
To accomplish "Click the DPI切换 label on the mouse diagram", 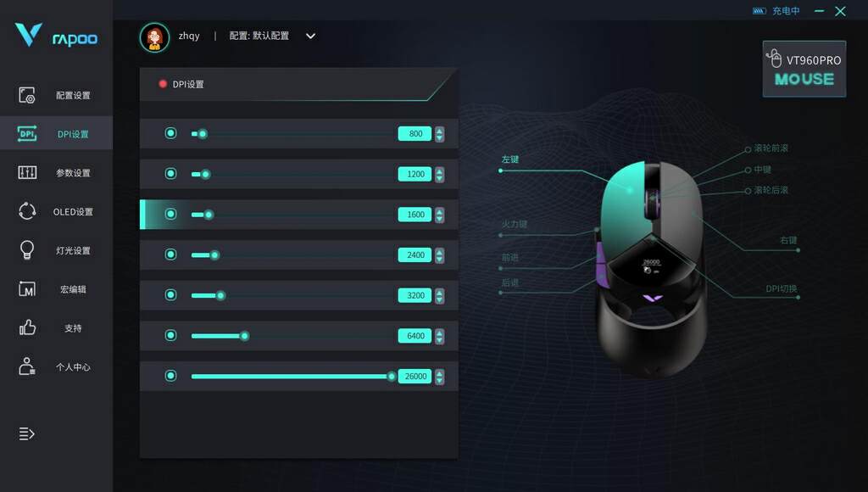I will [x=781, y=288].
